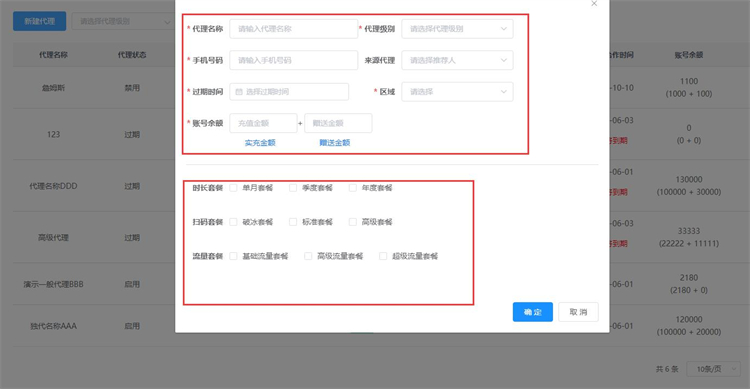Image resolution: width=750 pixels, height=389 pixels.
Task: Click the calendar icon in 过期时间 field
Action: point(239,92)
